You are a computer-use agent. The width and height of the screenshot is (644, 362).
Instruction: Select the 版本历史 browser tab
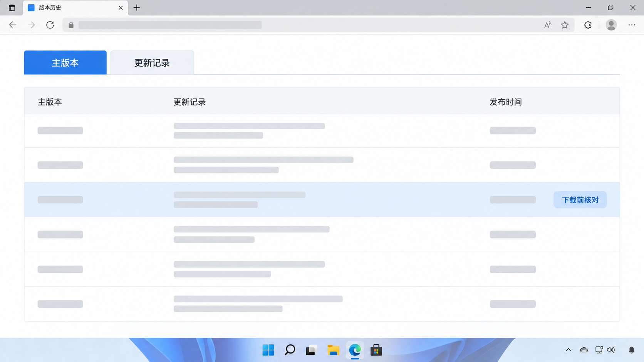(x=75, y=8)
